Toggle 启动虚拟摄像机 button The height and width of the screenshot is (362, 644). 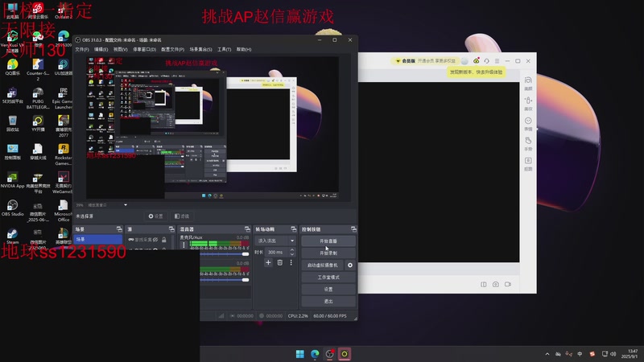click(x=323, y=265)
